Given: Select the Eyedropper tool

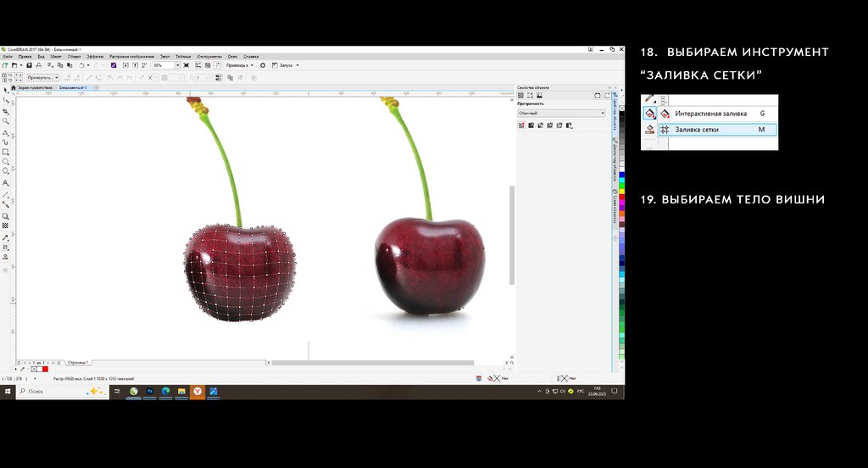Looking at the screenshot, I should 5,237.
